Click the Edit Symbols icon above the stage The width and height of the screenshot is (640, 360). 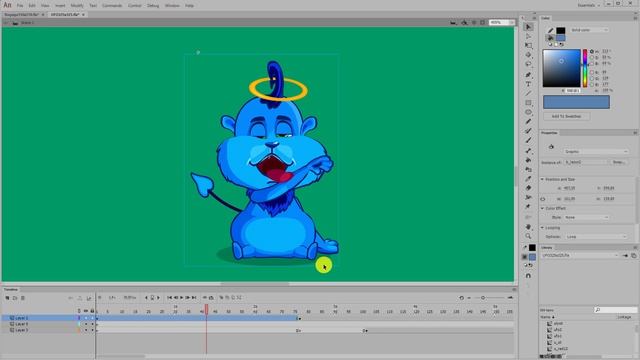tap(464, 22)
